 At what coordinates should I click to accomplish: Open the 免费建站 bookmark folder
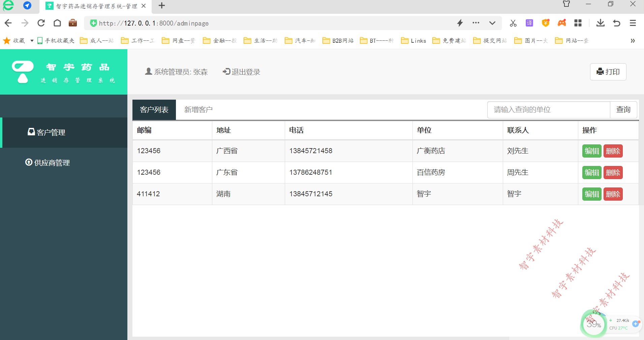[449, 41]
